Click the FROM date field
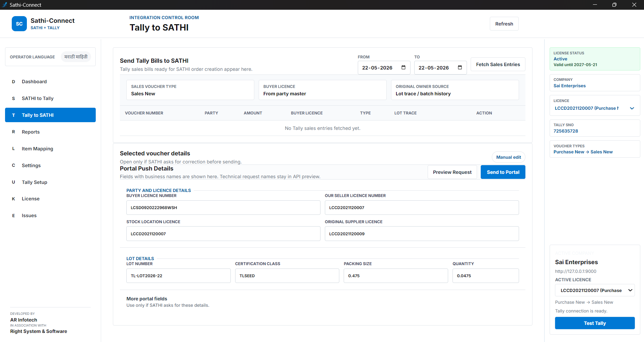Screen dimensions: 644x342 [x=384, y=67]
